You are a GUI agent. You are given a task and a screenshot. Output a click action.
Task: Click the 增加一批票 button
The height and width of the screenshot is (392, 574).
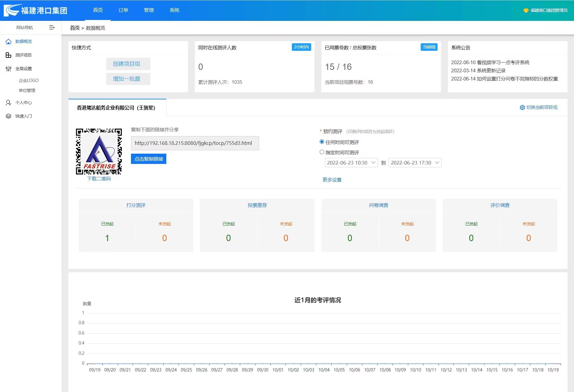tap(128, 79)
